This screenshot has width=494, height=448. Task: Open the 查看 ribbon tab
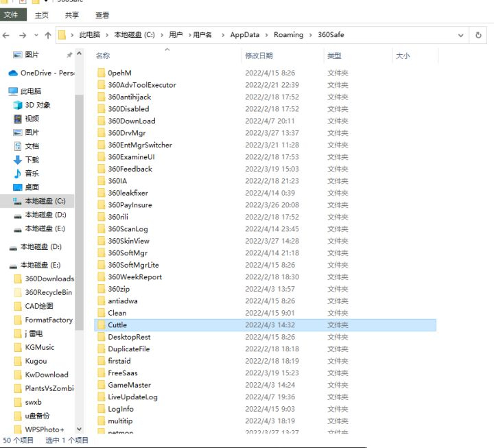tap(102, 15)
